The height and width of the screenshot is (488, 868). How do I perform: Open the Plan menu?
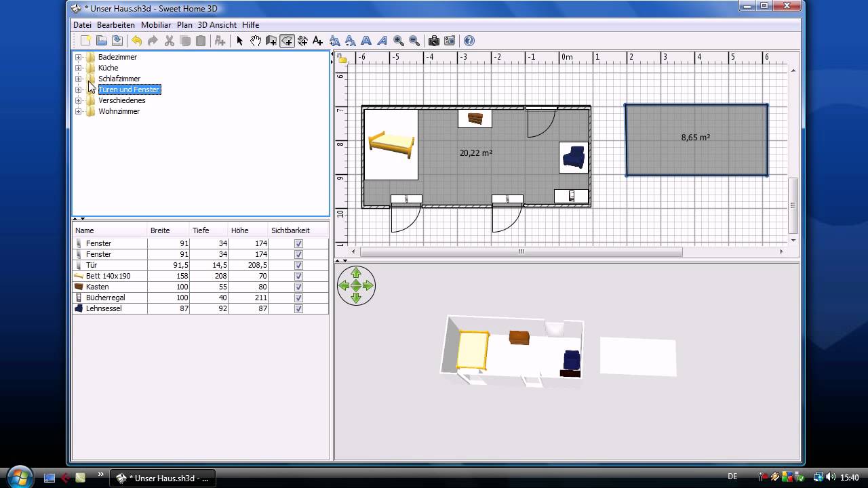(184, 25)
